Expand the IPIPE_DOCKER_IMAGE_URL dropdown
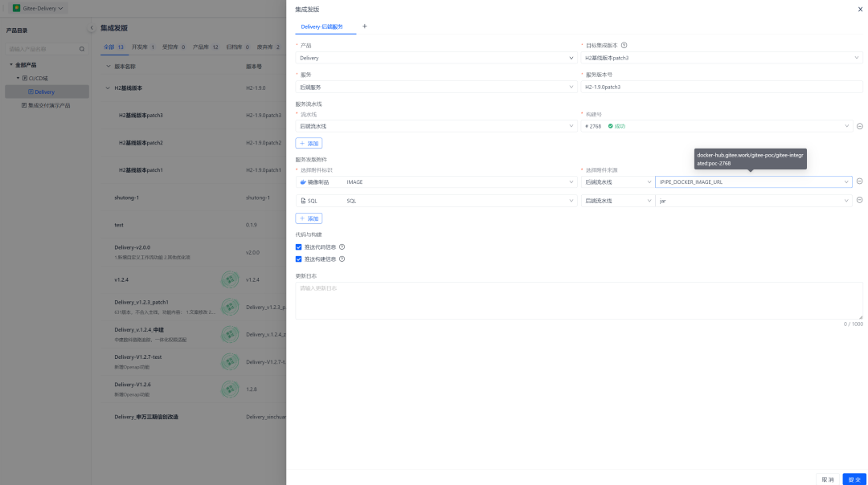The width and height of the screenshot is (868, 485). pyautogui.click(x=753, y=182)
